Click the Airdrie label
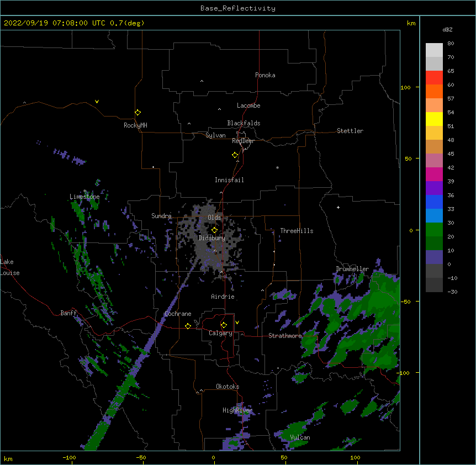The image size is (476, 465). coord(223,297)
